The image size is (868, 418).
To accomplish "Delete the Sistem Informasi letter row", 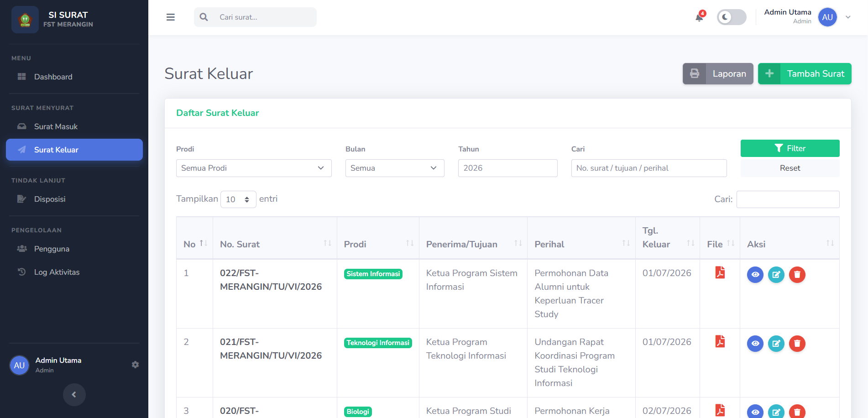I will (797, 275).
